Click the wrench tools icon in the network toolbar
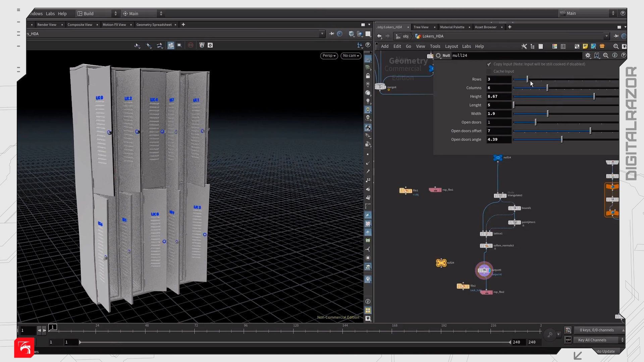This screenshot has height=362, width=644. (x=524, y=47)
